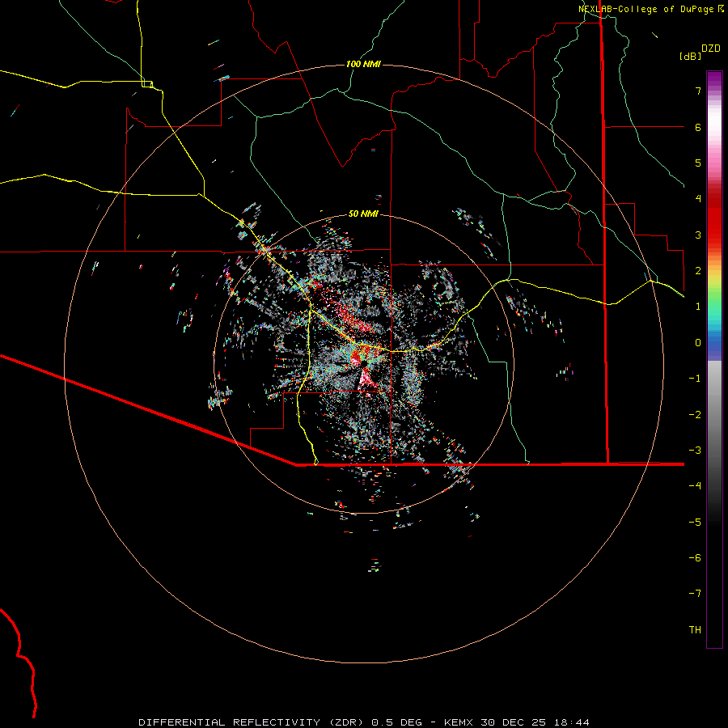Select the -7 dB scale tick label
The image size is (728, 728).
click(694, 594)
